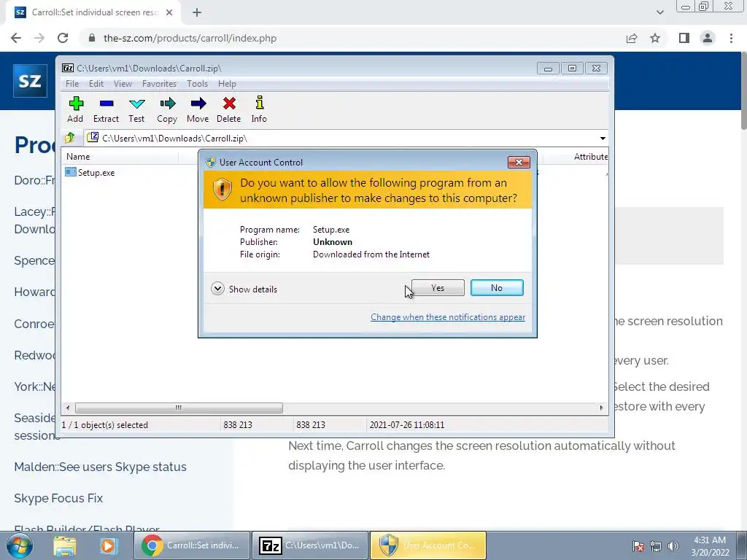747x560 pixels.
Task: Open Chrome's side panel icon
Action: coord(684,38)
